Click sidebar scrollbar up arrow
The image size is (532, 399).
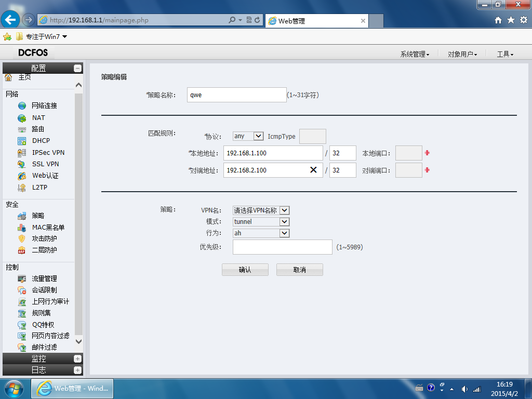(79, 85)
